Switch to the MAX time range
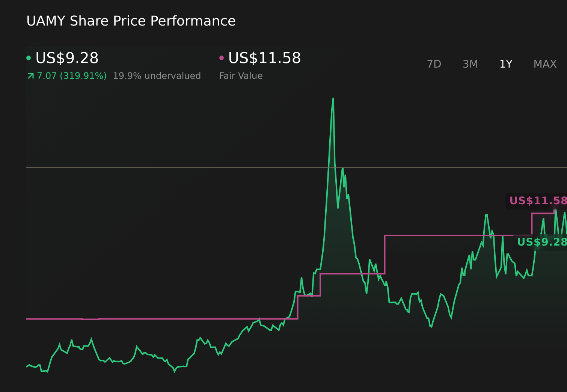567x392 pixels. (545, 64)
